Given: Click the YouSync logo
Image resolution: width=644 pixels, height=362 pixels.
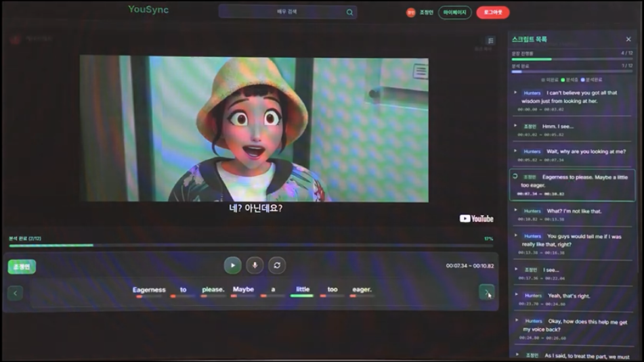Looking at the screenshot, I should [148, 9].
